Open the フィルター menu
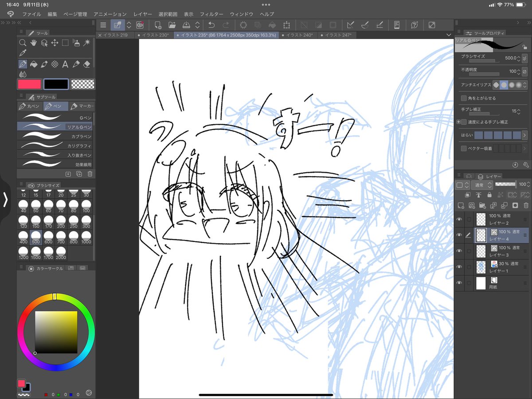The width and height of the screenshot is (532, 399). coord(211,14)
